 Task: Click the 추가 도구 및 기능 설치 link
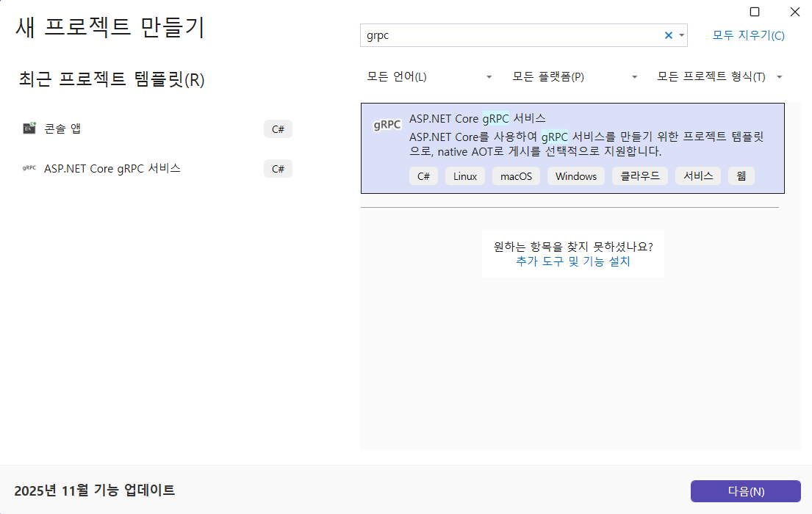click(572, 261)
